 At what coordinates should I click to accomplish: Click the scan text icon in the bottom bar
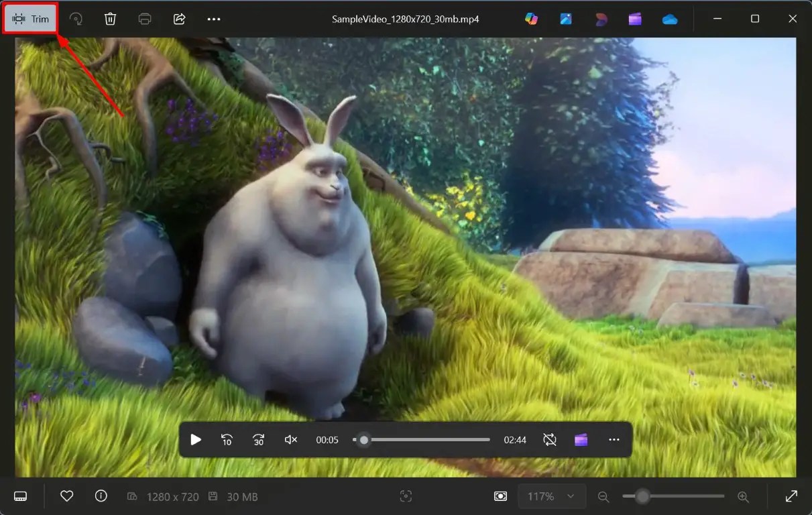coord(406,496)
